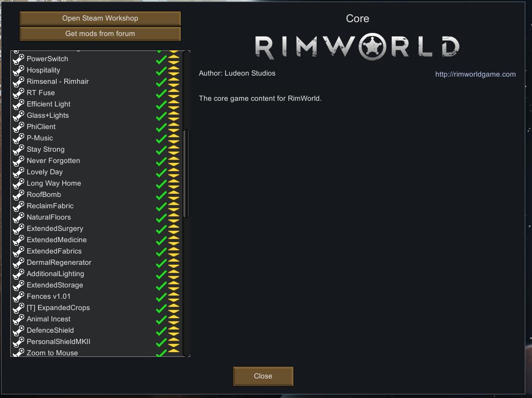This screenshot has width=532, height=398.
Task: Move PowerSwitch mod up one position
Action: (174, 57)
